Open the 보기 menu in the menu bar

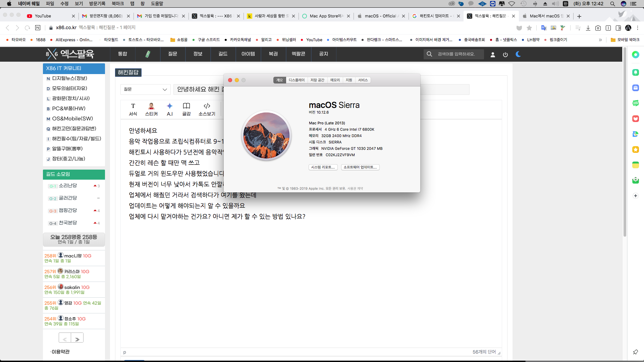79,4
